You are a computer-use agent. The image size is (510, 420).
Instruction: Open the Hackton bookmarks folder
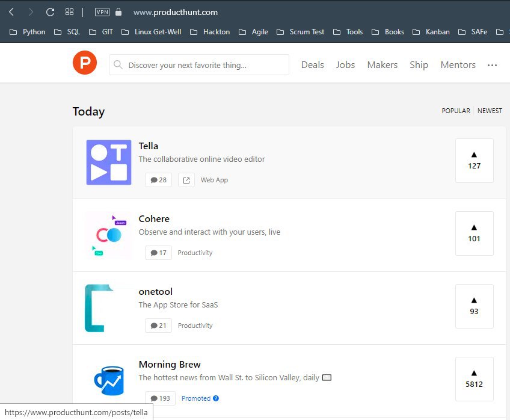pyautogui.click(x=210, y=32)
